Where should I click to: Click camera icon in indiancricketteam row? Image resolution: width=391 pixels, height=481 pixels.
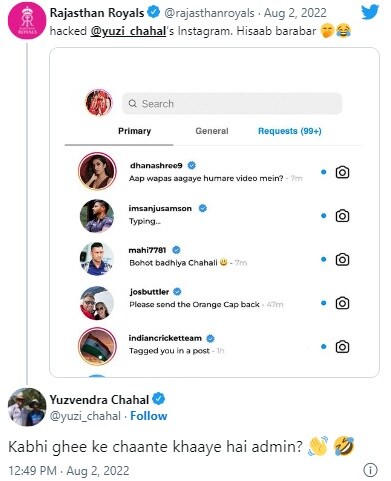tap(342, 347)
